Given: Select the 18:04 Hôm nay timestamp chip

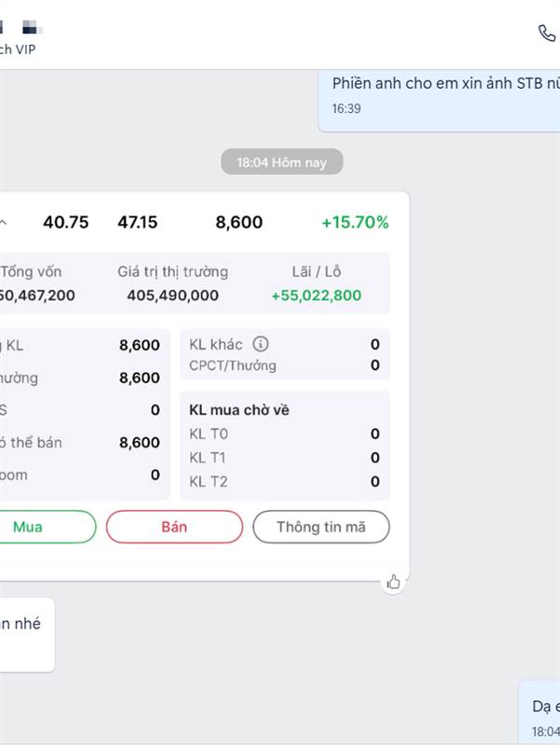Looking at the screenshot, I should pos(282,162).
